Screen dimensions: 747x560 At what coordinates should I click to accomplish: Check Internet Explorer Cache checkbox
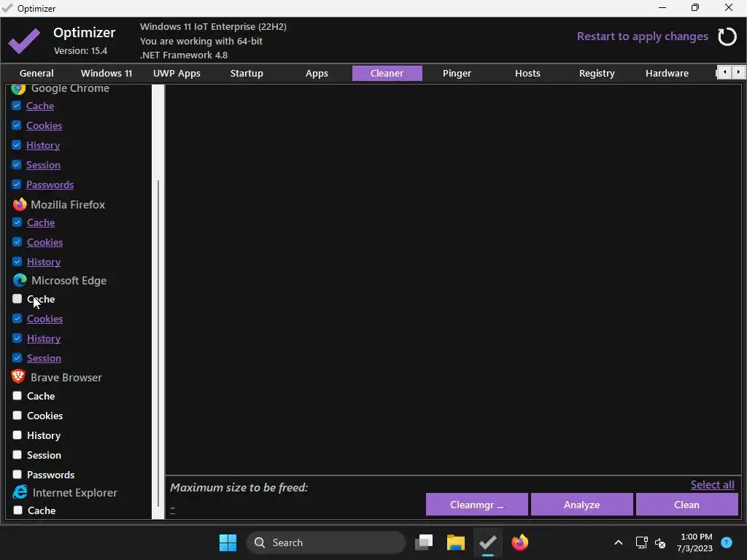point(18,510)
